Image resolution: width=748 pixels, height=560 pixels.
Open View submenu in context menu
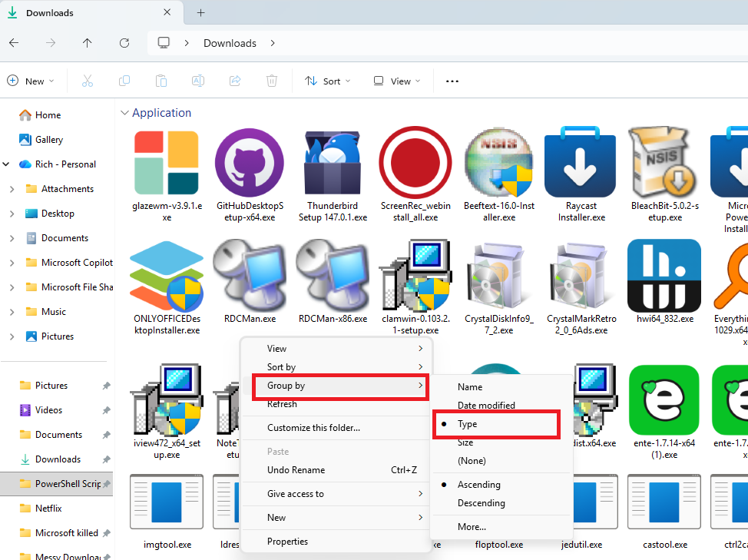(336, 349)
